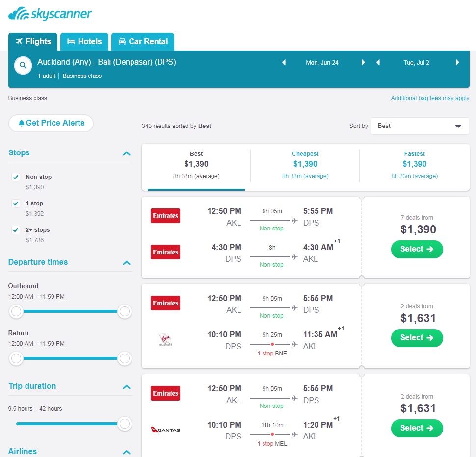Click the Auckland - Bali route search field

coord(106,62)
